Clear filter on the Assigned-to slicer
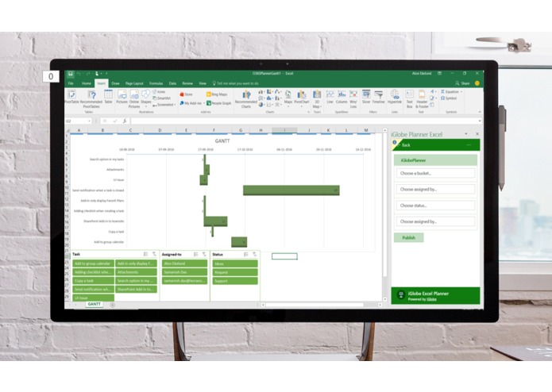 [204, 254]
